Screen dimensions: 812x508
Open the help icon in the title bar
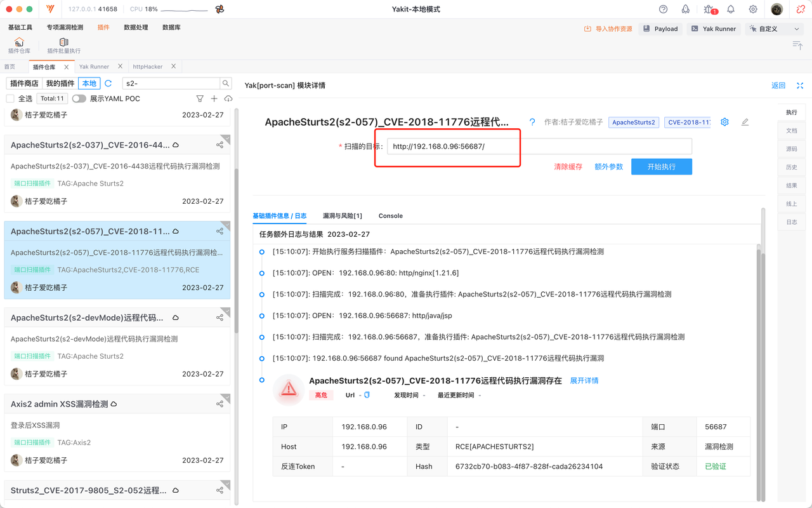pyautogui.click(x=664, y=10)
